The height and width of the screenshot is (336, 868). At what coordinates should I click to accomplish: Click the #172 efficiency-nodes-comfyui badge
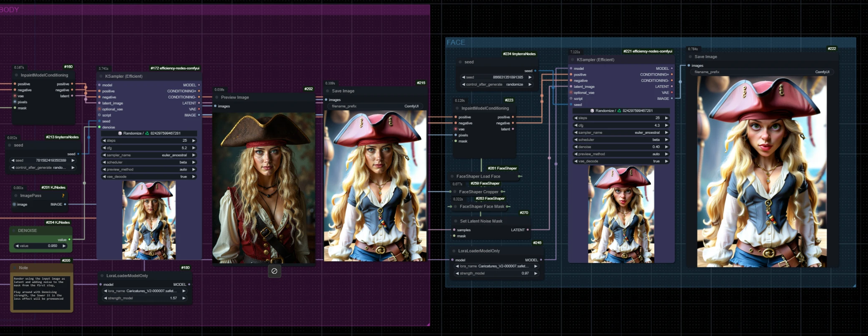pyautogui.click(x=175, y=68)
